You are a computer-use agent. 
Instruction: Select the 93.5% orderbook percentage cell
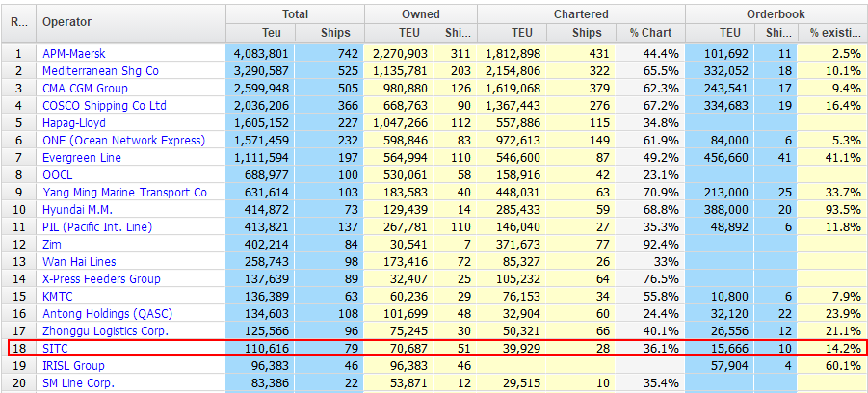[x=832, y=210]
